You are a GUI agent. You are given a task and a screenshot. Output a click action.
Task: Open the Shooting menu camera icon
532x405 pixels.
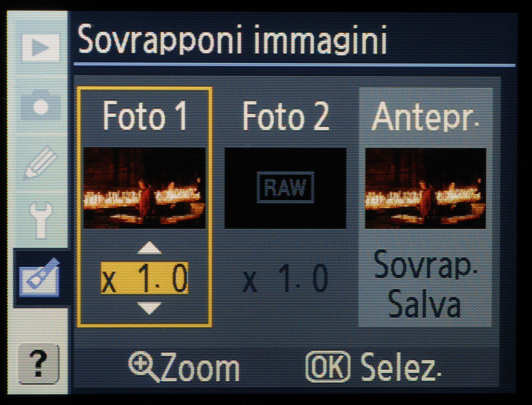(x=41, y=105)
